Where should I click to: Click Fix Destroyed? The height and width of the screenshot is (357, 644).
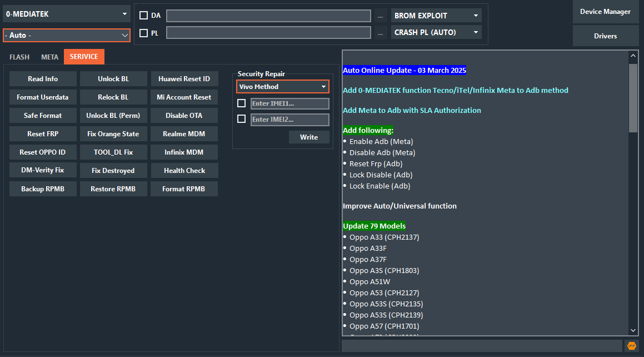113,171
